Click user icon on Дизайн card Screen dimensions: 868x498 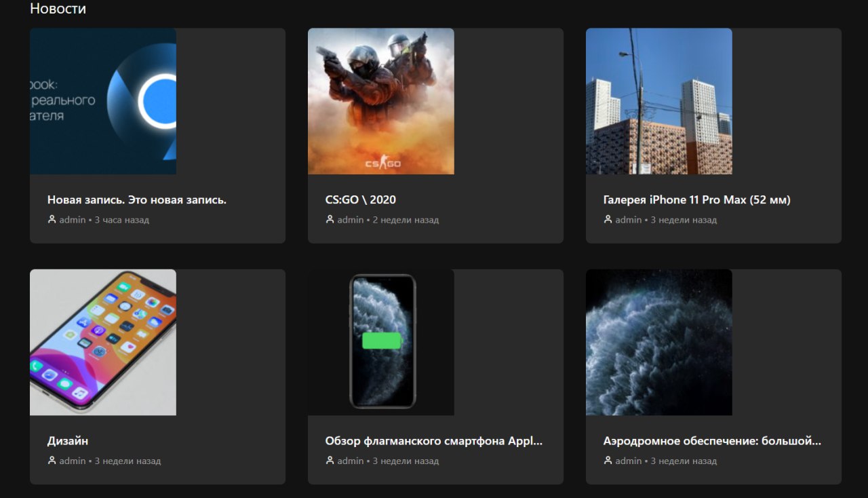52,460
